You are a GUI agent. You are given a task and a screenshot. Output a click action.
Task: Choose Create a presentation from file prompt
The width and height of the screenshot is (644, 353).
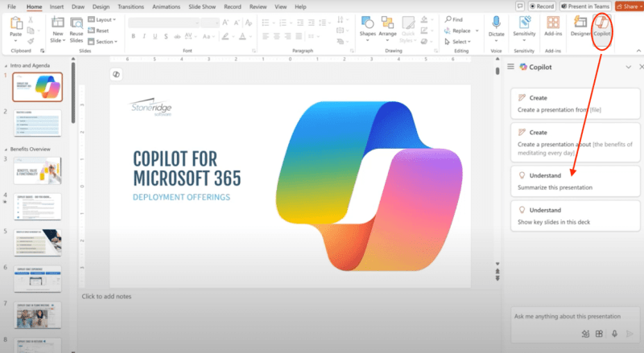pyautogui.click(x=575, y=104)
